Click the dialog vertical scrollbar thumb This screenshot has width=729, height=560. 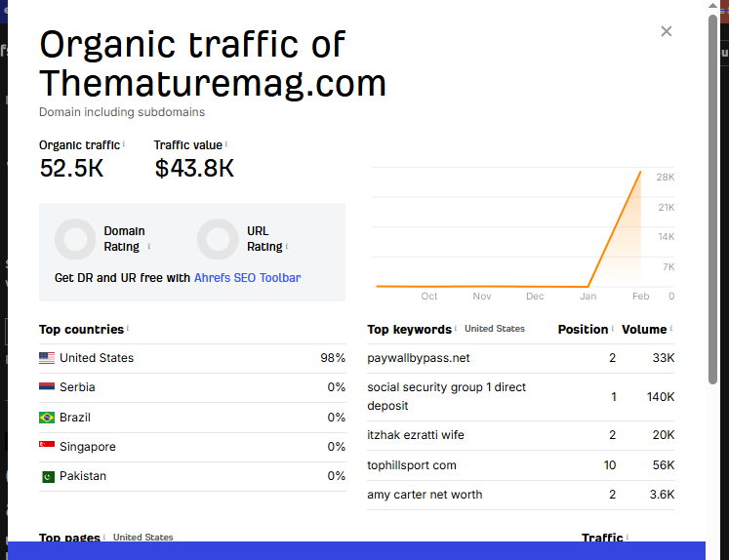tap(712, 200)
